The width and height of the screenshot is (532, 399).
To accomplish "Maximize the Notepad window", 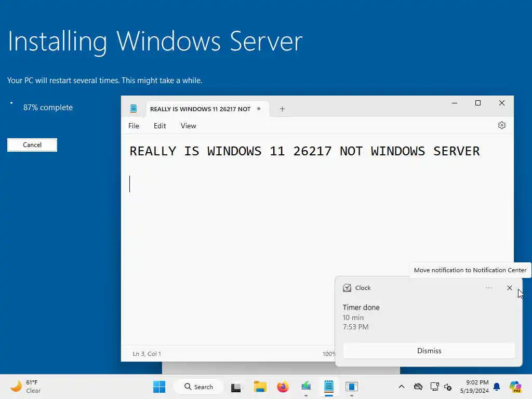I will point(478,103).
